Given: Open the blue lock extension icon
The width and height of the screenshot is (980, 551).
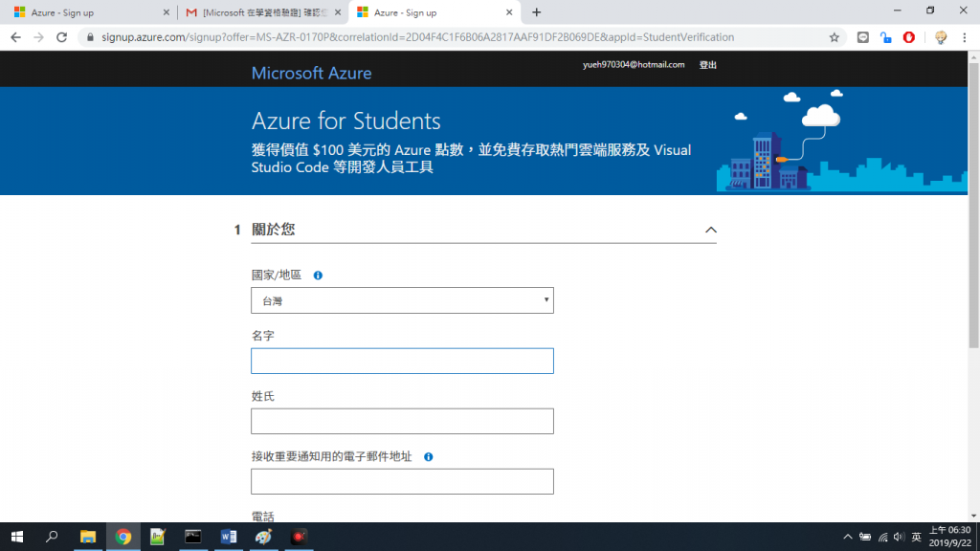Looking at the screenshot, I should click(885, 37).
